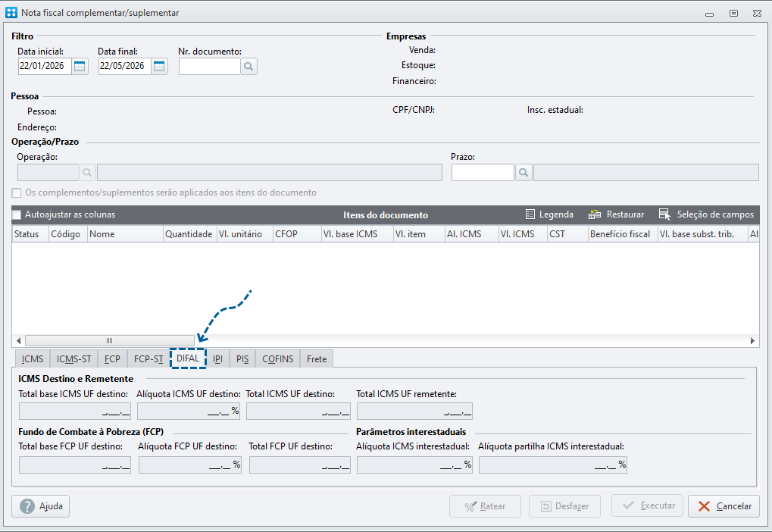Click the Ajuda button
772x532 pixels.
click(x=40, y=506)
